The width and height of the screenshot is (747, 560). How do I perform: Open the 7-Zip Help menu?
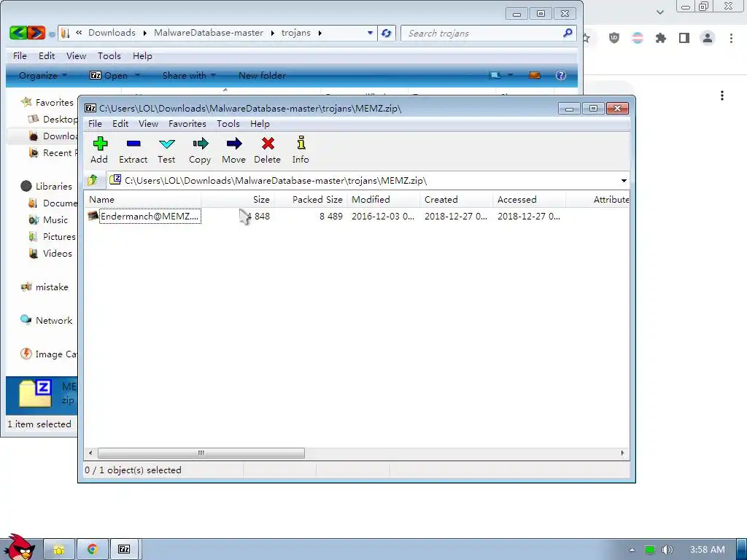coord(260,124)
